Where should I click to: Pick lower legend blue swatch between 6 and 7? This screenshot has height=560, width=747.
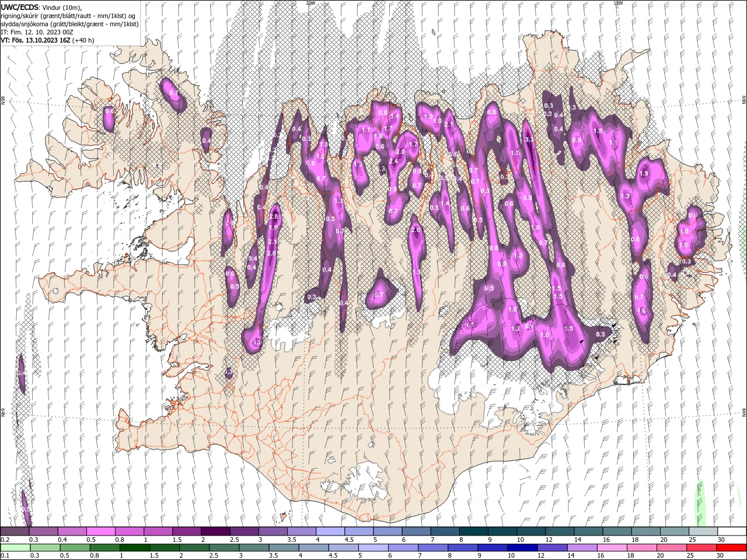[x=402, y=547]
